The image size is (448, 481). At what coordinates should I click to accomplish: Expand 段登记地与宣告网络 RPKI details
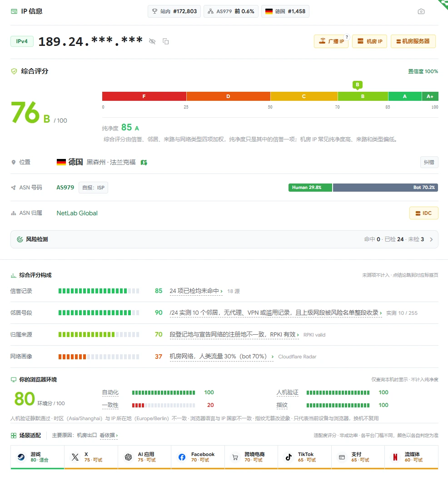coord(234,335)
